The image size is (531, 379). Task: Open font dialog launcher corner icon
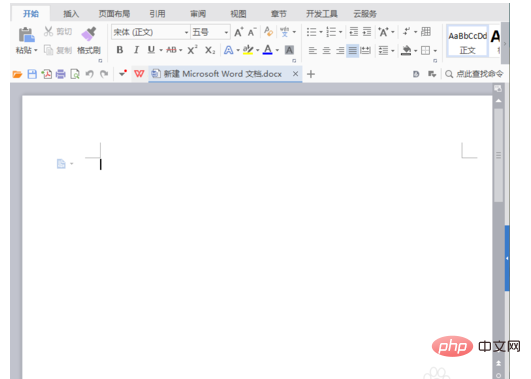(294, 61)
